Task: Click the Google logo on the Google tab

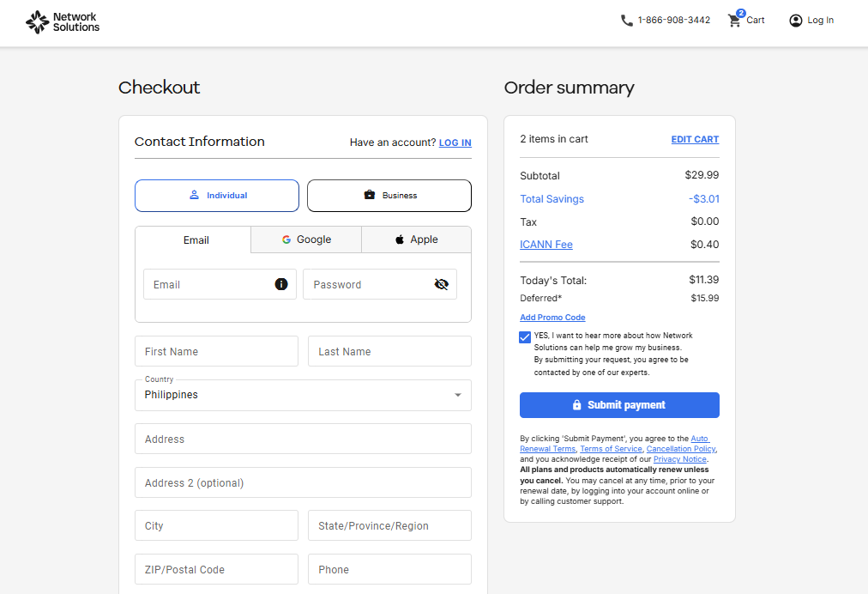Action: [288, 239]
